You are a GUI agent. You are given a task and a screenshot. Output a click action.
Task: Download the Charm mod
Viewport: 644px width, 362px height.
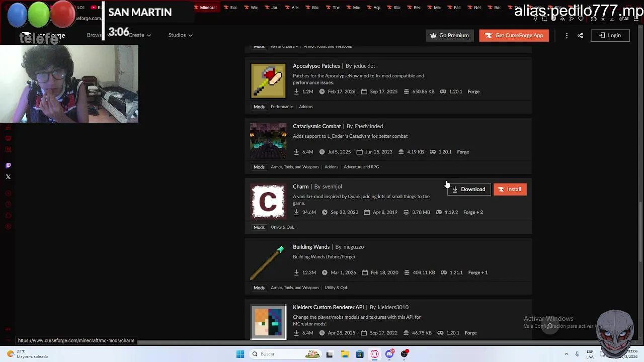pos(468,189)
